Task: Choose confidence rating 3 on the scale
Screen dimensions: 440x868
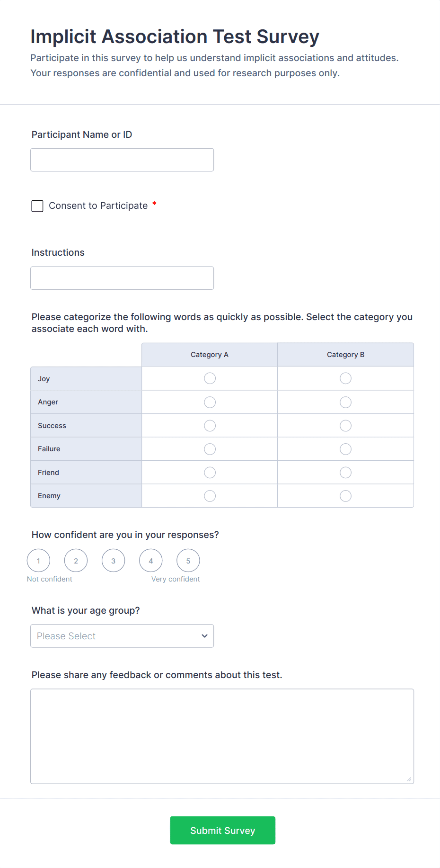Action: tap(113, 560)
